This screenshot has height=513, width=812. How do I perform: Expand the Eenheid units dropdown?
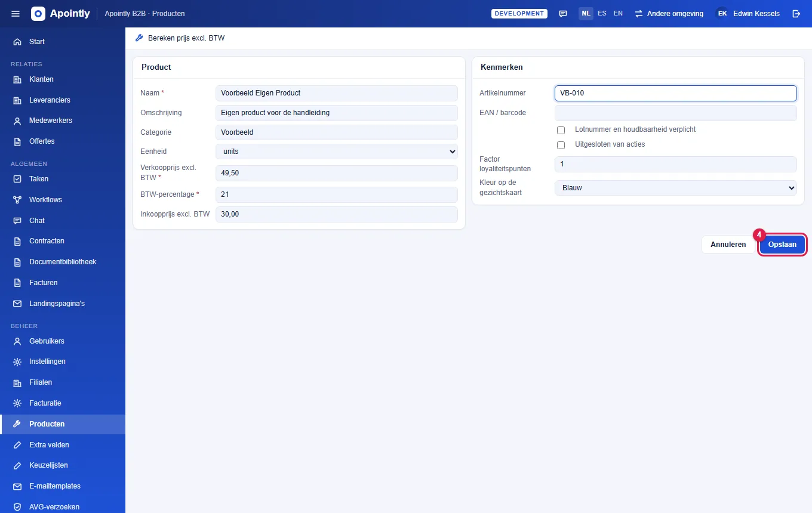pyautogui.click(x=336, y=152)
